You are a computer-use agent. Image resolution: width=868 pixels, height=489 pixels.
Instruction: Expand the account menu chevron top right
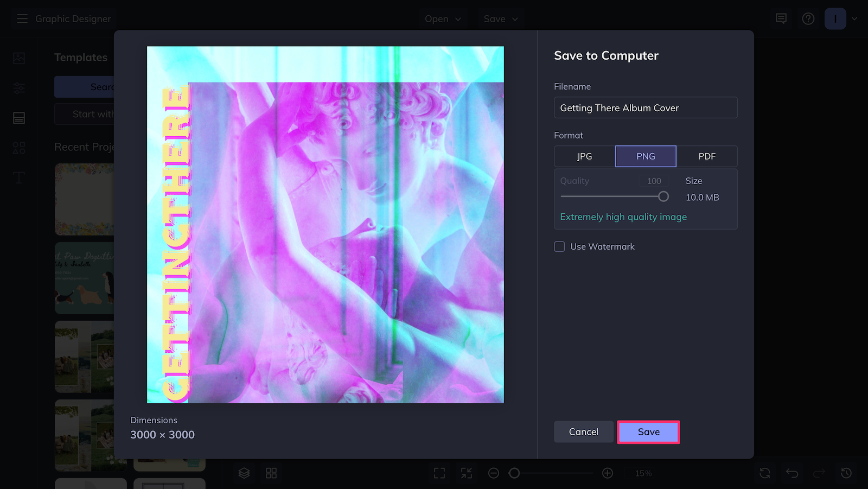click(x=856, y=18)
